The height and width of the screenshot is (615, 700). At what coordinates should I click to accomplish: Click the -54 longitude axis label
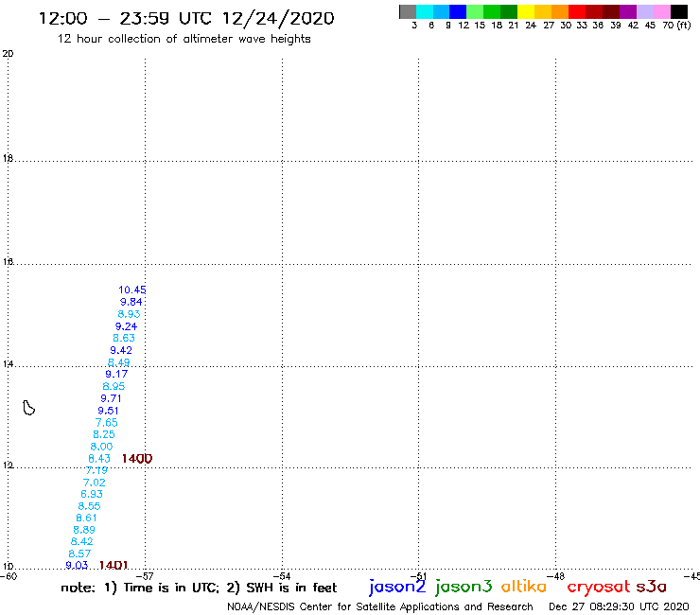pos(283,576)
